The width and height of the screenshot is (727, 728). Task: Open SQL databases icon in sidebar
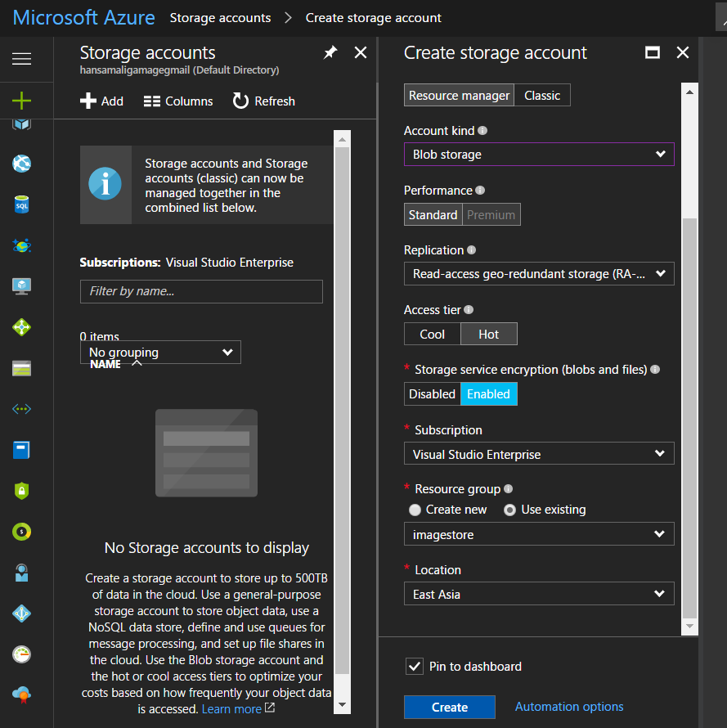[22, 204]
